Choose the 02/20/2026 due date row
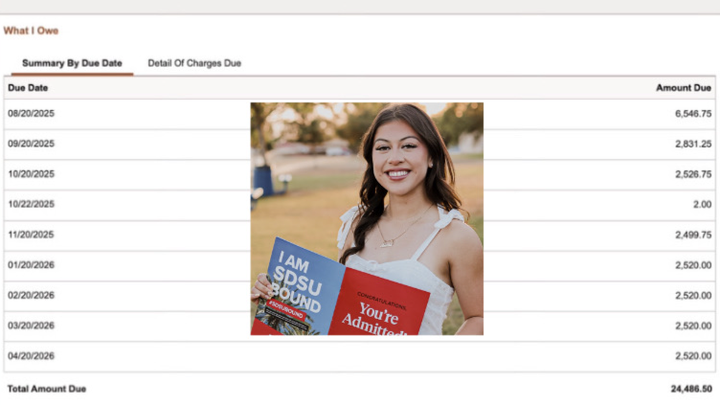This screenshot has width=720, height=405. click(x=31, y=295)
